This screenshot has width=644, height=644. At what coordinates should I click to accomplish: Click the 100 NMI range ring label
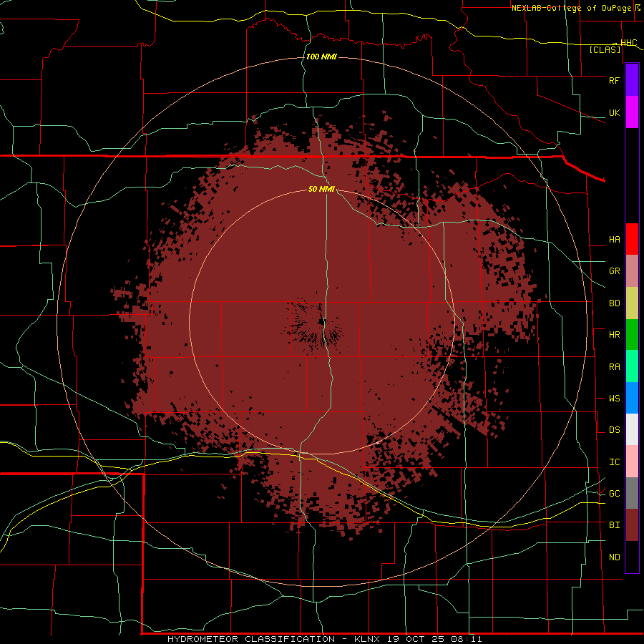click(321, 57)
